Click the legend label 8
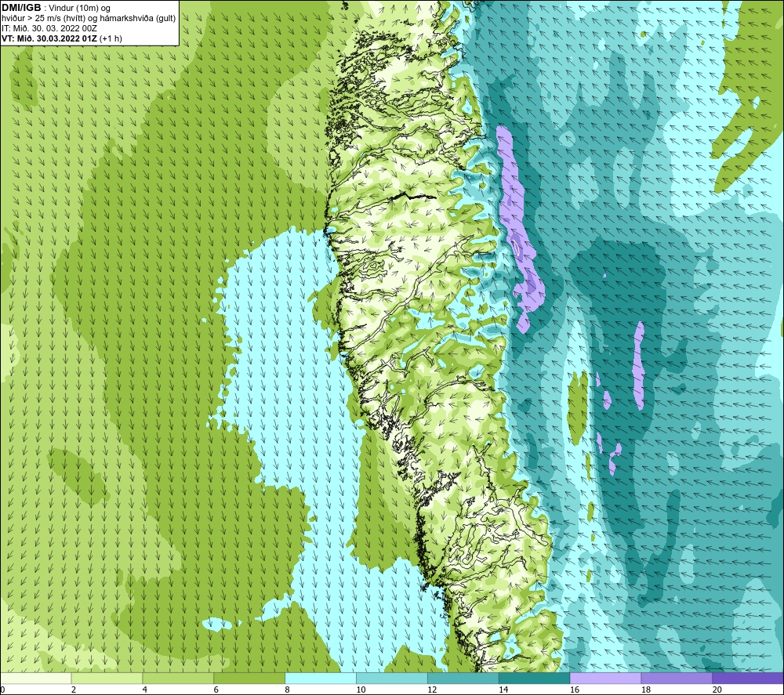 coord(288,690)
